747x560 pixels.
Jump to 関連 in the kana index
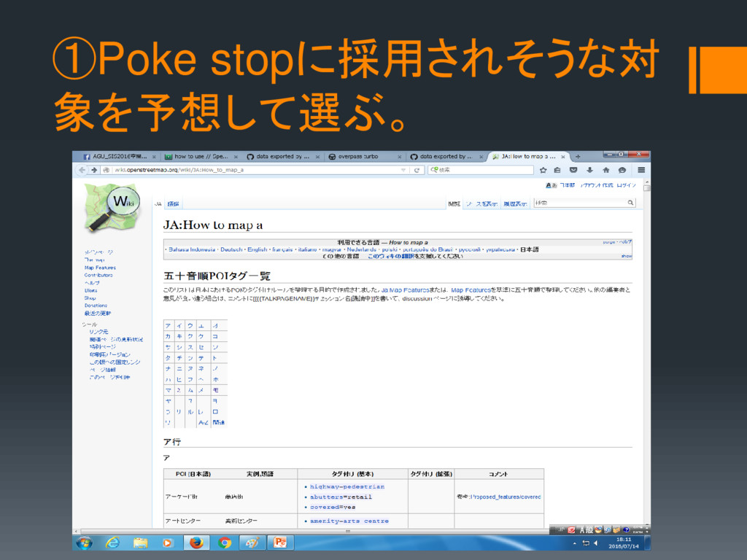tap(219, 423)
